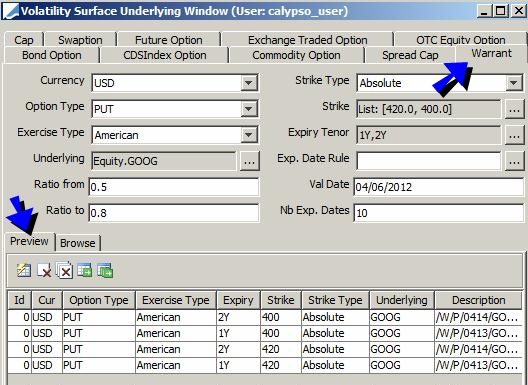The width and height of the screenshot is (528, 385).
Task: Switch to the Future Option tab
Action: [x=169, y=40]
